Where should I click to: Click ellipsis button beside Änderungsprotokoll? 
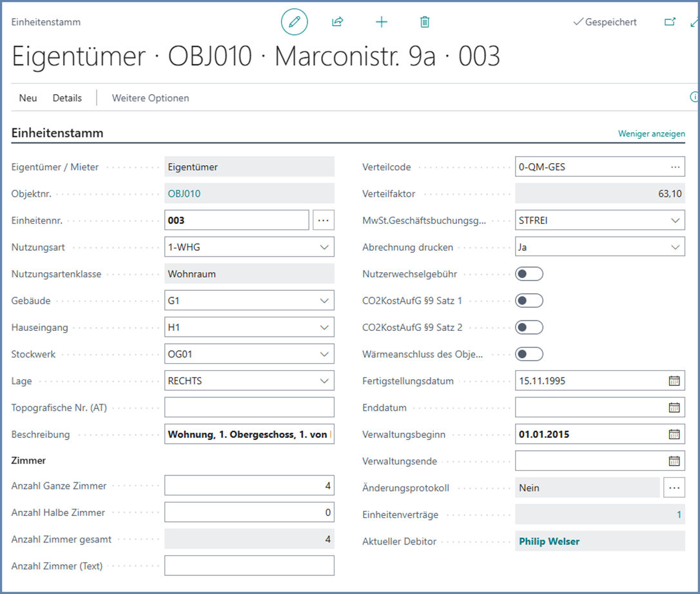click(674, 488)
